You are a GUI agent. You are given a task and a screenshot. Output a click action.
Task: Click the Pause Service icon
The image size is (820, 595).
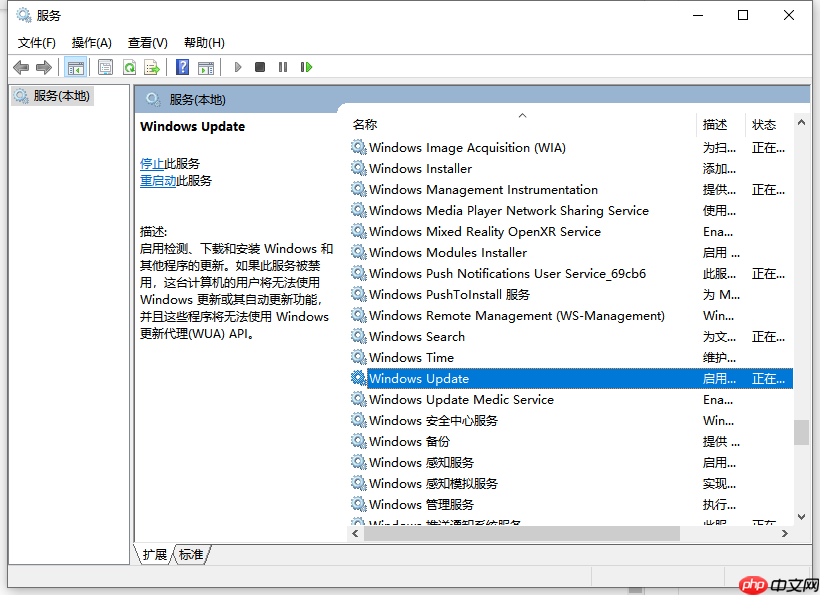coord(283,67)
